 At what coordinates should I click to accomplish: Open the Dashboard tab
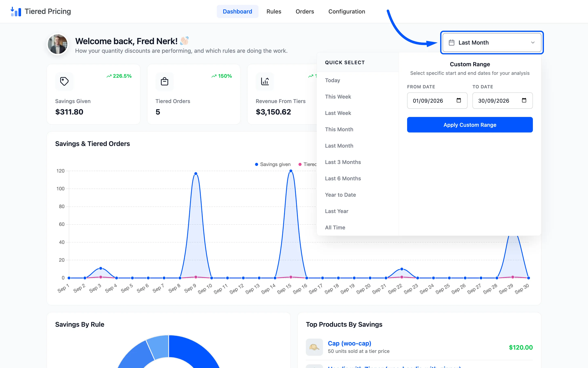pyautogui.click(x=237, y=11)
